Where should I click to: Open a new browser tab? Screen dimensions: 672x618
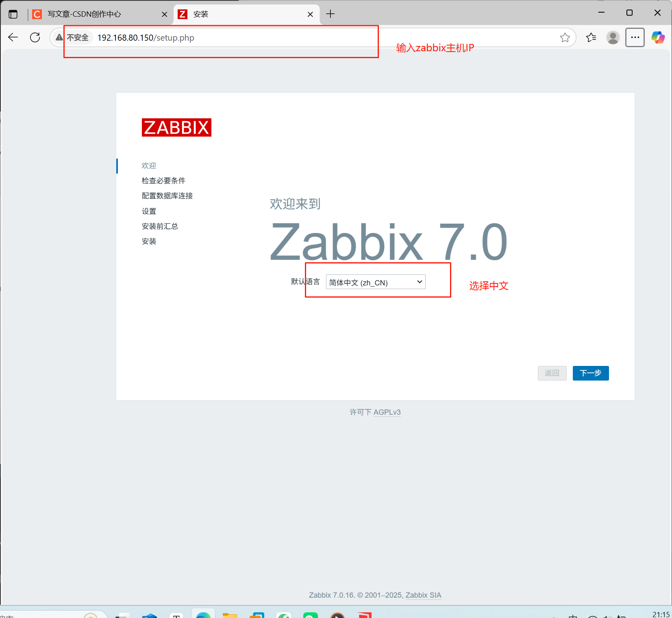(x=331, y=14)
